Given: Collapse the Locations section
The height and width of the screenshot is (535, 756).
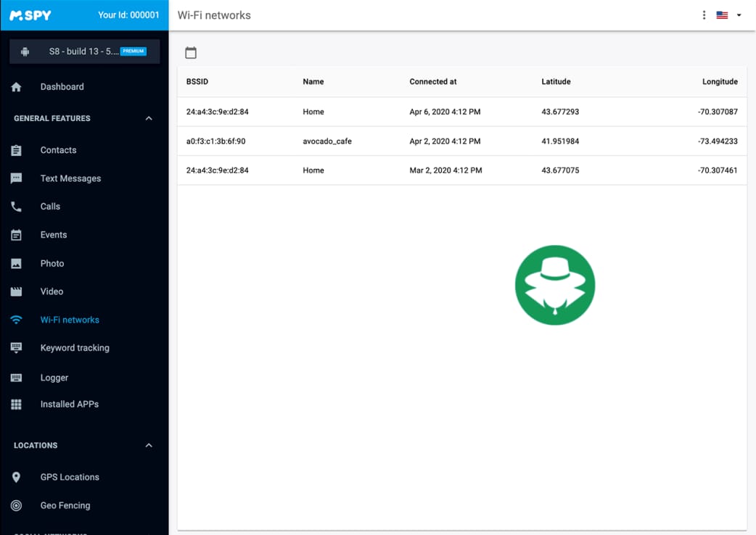Looking at the screenshot, I should 149,445.
